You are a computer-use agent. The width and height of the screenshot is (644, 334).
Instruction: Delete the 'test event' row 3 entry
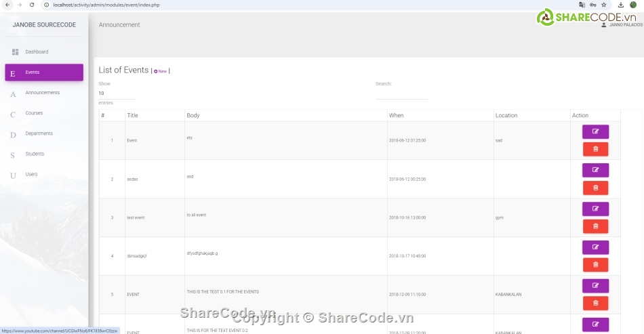[595, 226]
